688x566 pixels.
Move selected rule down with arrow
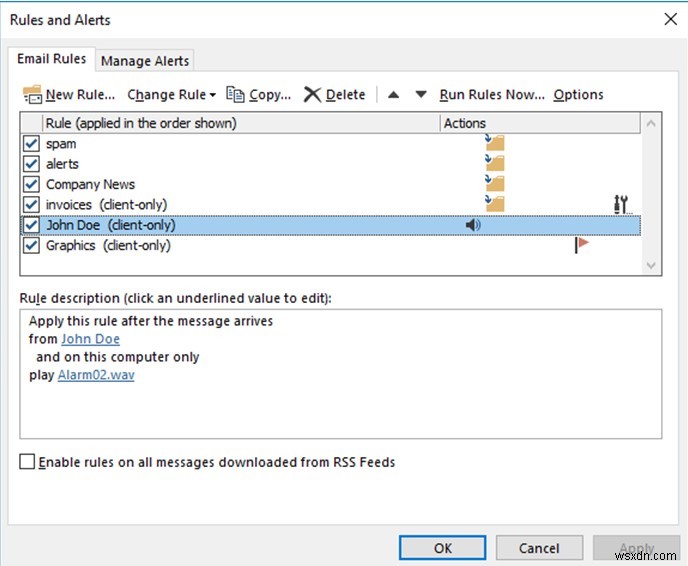[421, 94]
